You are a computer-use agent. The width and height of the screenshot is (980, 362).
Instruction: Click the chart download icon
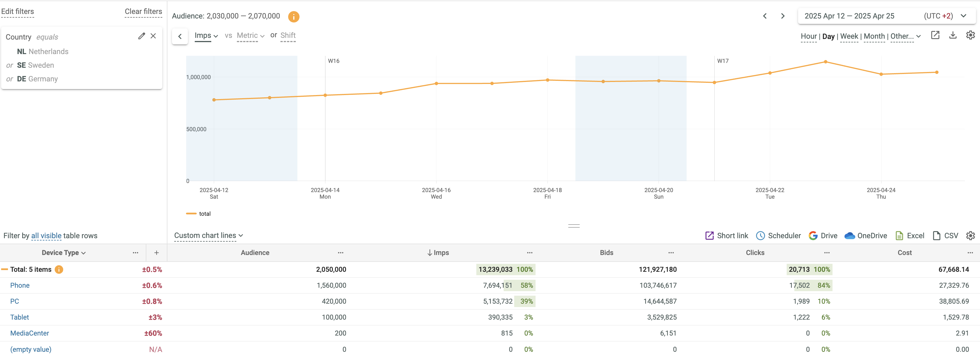coord(953,35)
